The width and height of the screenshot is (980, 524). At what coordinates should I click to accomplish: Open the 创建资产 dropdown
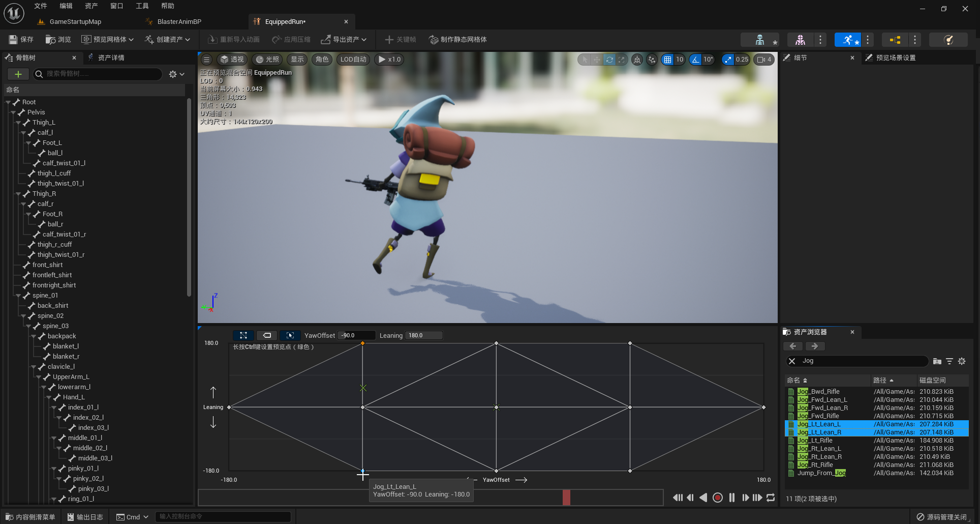coord(168,40)
